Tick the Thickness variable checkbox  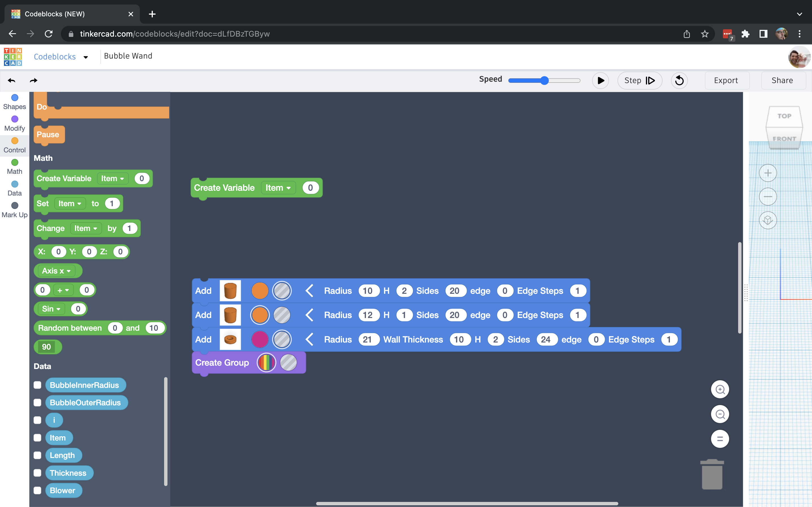pyautogui.click(x=37, y=473)
